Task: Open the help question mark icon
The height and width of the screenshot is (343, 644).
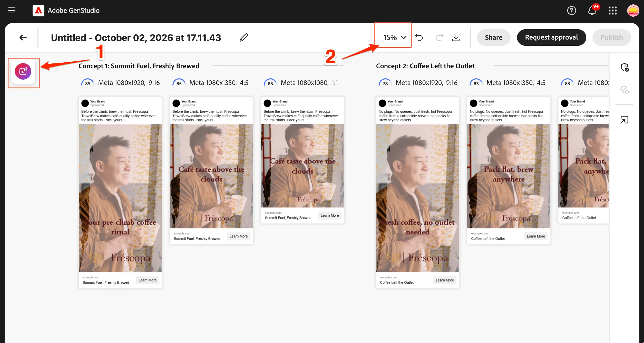Action: point(571,11)
